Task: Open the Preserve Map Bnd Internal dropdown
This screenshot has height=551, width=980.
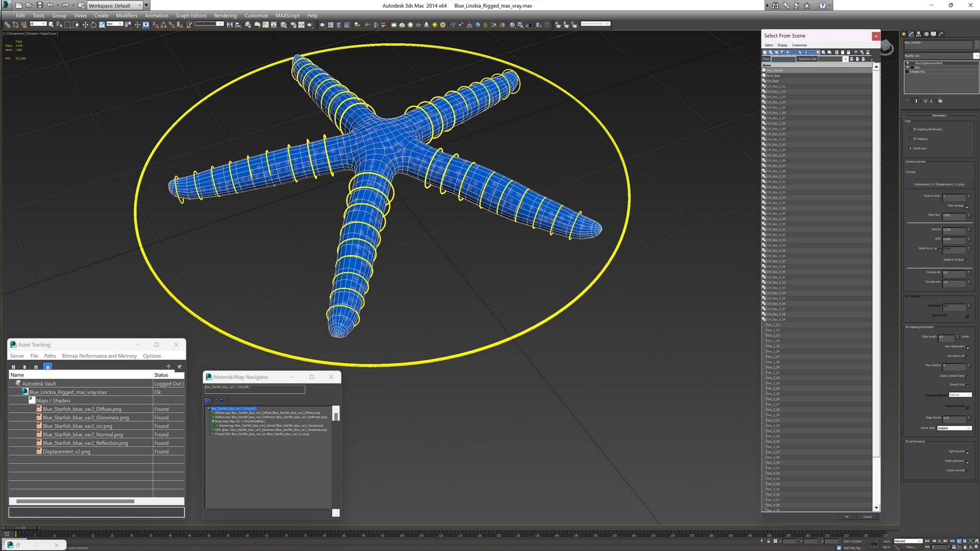Action: point(960,395)
